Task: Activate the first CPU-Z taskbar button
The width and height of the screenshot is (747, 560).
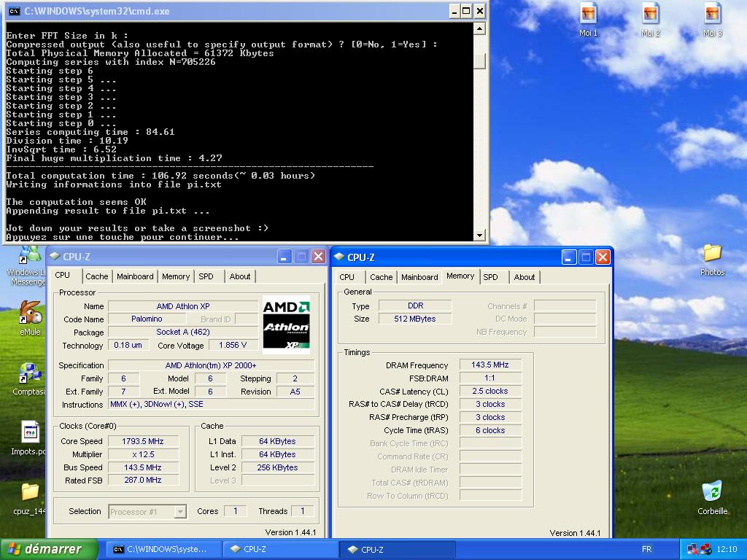Action: 280,549
